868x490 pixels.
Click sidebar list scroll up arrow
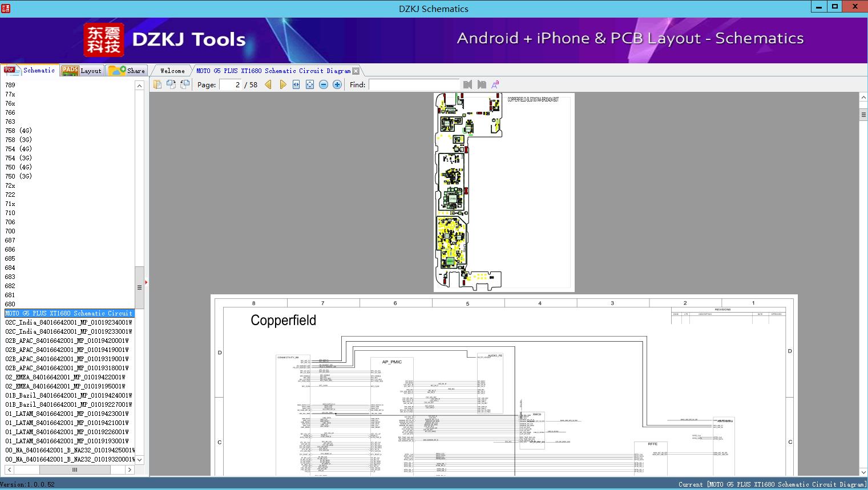pos(139,86)
